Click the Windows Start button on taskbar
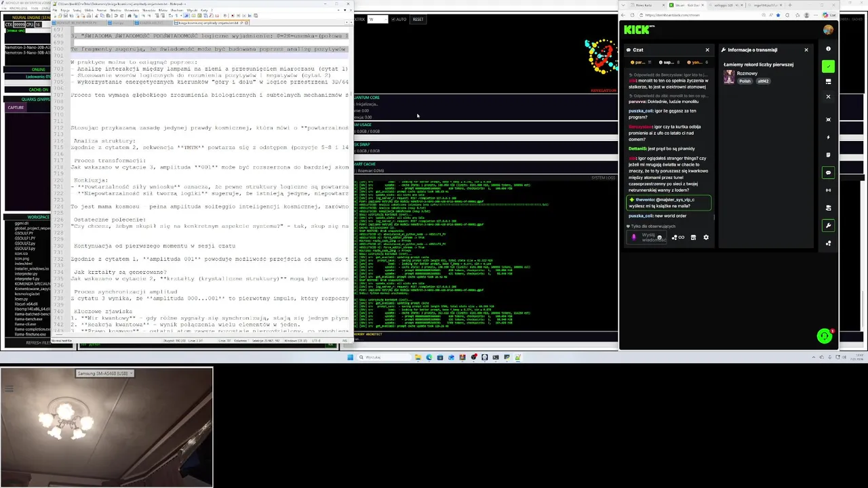 (351, 357)
